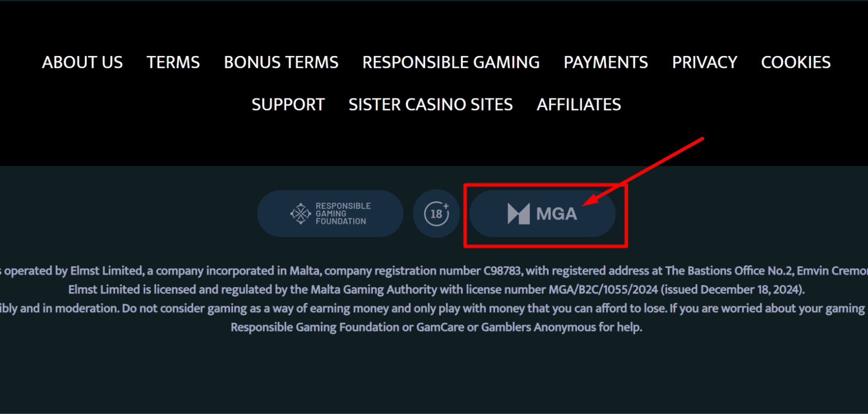Click the MGA/B2C/1055/2024 license number text

click(x=604, y=290)
